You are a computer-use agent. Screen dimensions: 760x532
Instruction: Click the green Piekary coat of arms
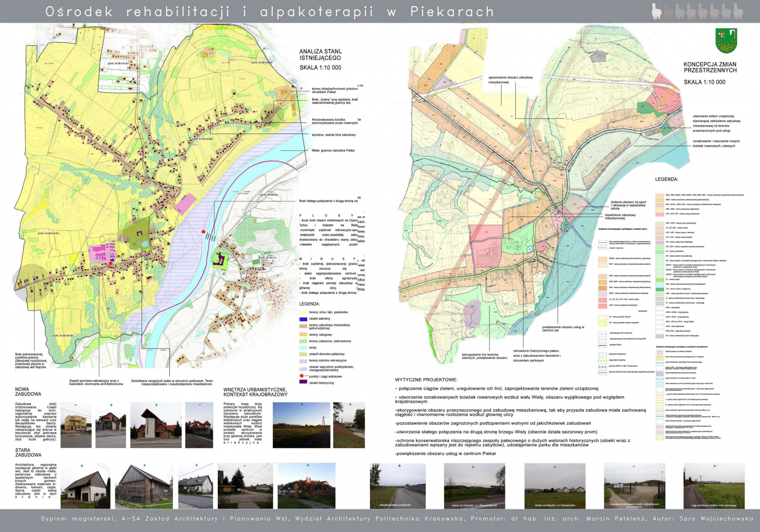pos(726,41)
